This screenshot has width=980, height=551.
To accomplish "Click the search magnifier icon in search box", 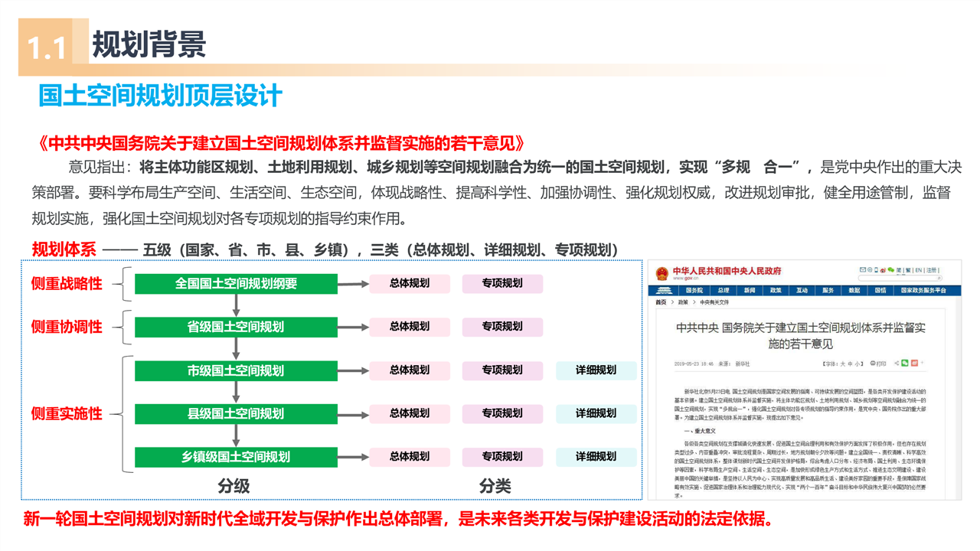I will pos(939,278).
